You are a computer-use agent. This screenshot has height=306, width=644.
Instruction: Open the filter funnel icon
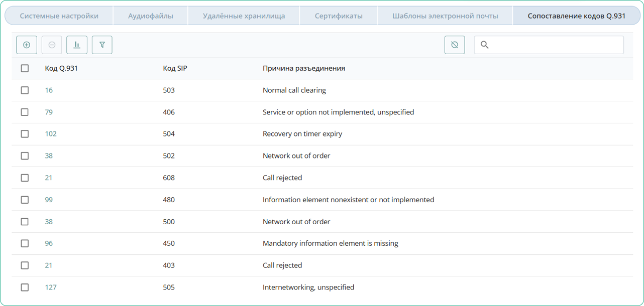pyautogui.click(x=102, y=45)
